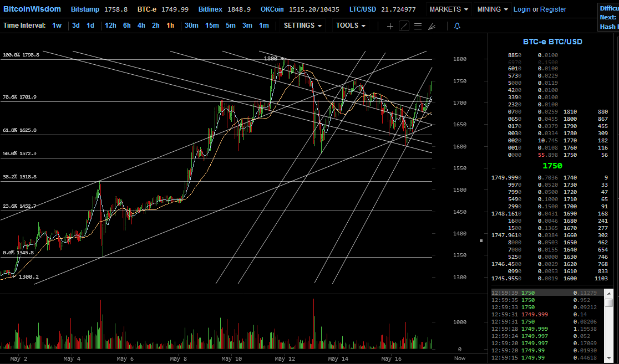Open the Bitstamp market link
619x364 pixels.
pyautogui.click(x=85, y=9)
